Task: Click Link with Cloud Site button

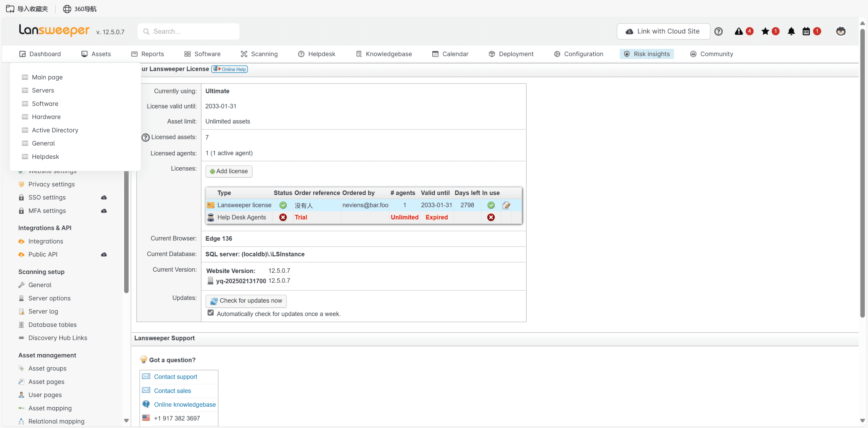Action: pos(663,32)
